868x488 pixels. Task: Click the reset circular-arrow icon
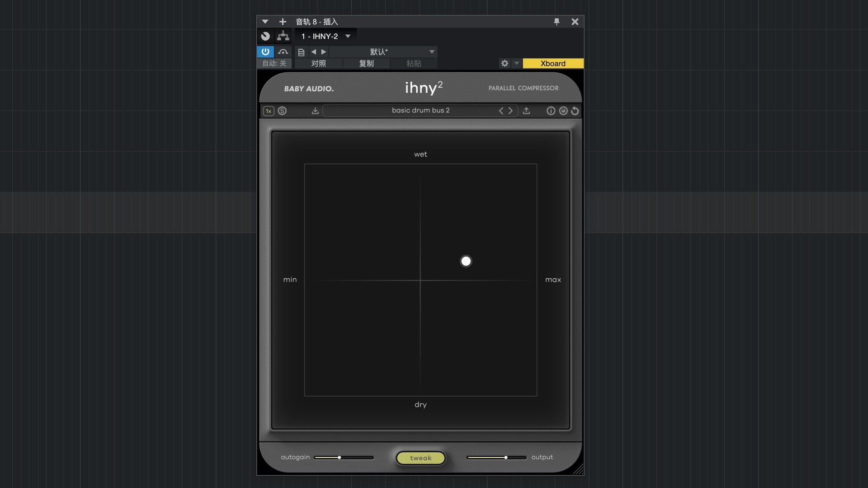(575, 111)
